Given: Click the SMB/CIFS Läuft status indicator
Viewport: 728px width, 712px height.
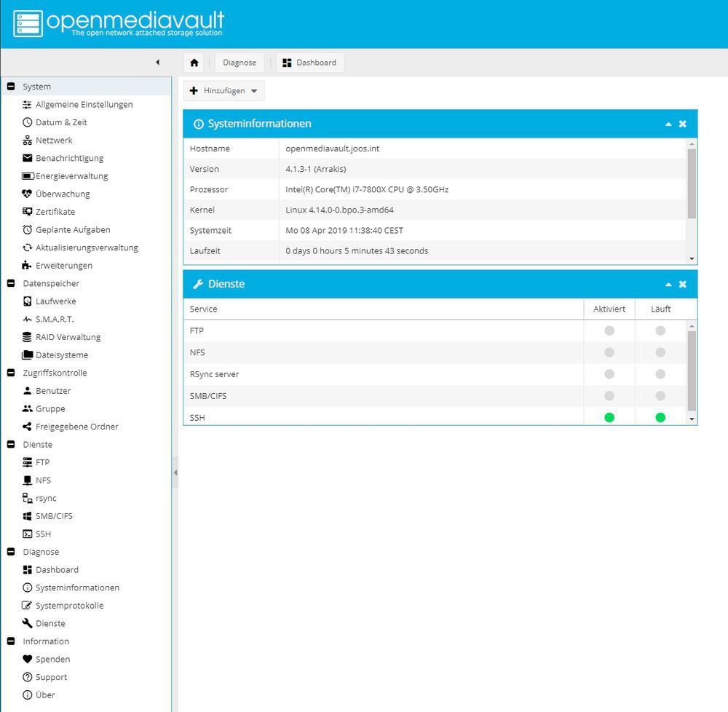Looking at the screenshot, I should pos(660,396).
